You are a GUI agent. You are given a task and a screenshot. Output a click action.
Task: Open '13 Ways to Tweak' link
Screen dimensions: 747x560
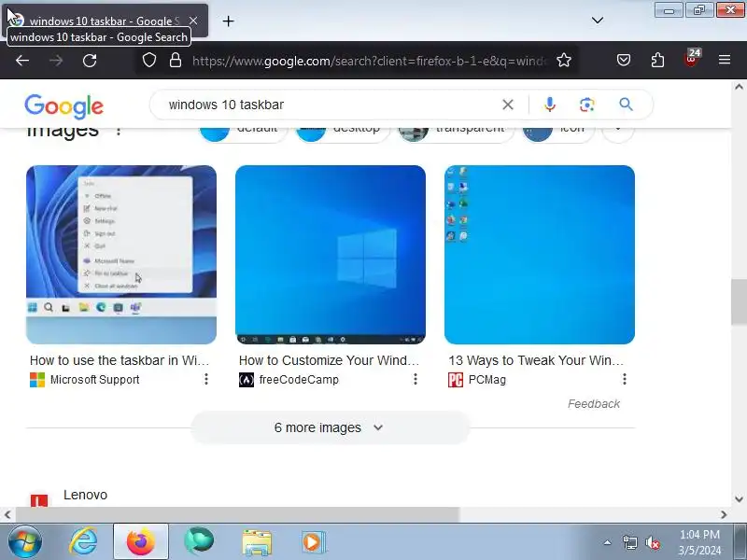pos(536,360)
